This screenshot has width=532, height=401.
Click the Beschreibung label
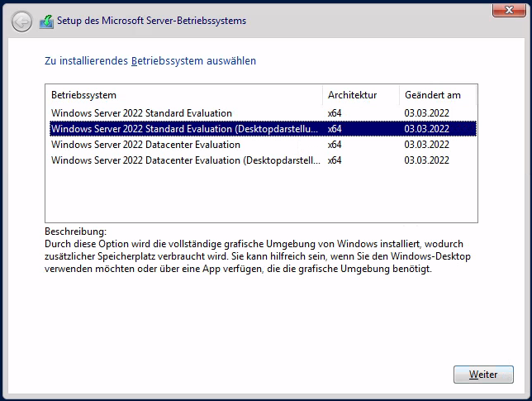click(x=75, y=232)
